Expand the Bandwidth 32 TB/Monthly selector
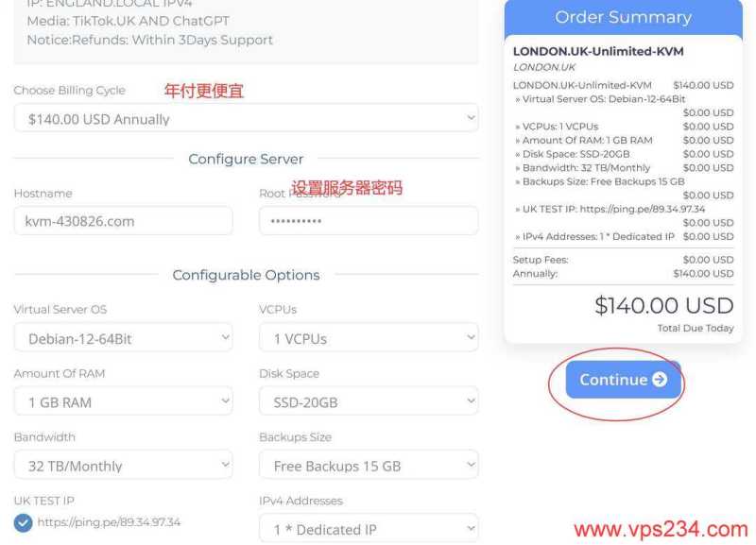756x545 pixels. 124,465
